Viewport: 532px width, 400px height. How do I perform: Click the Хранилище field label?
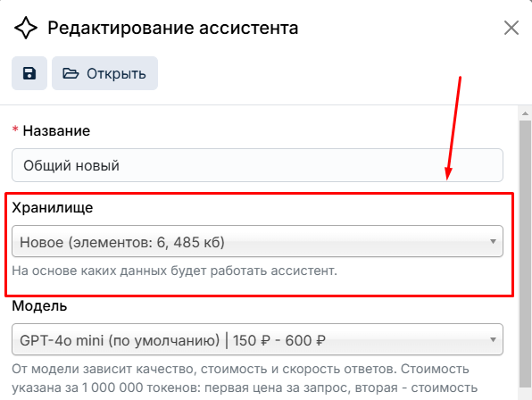[x=53, y=208]
